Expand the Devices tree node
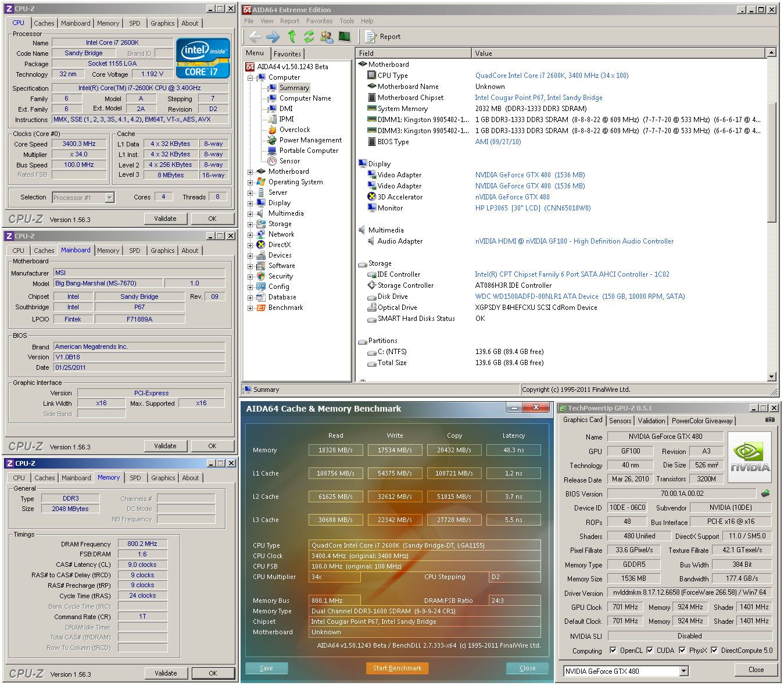Viewport: 784px width, 686px height. coord(250,255)
